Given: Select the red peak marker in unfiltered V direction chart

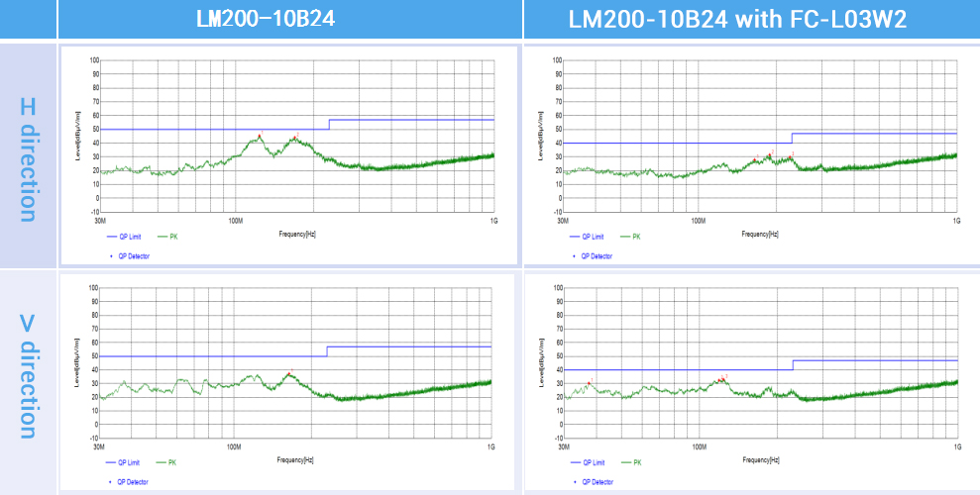Looking at the screenshot, I should point(288,374).
